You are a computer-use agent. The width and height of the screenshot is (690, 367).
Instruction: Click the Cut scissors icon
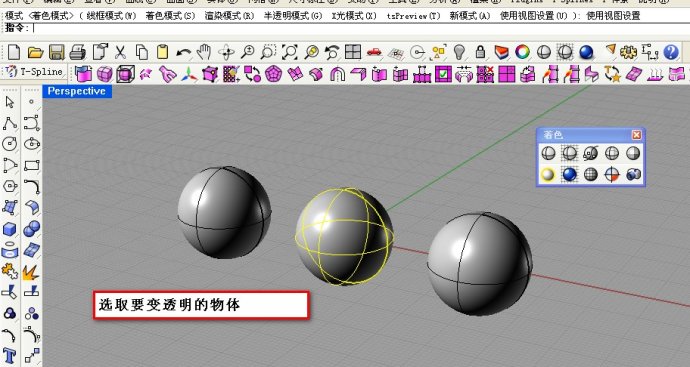click(x=120, y=52)
